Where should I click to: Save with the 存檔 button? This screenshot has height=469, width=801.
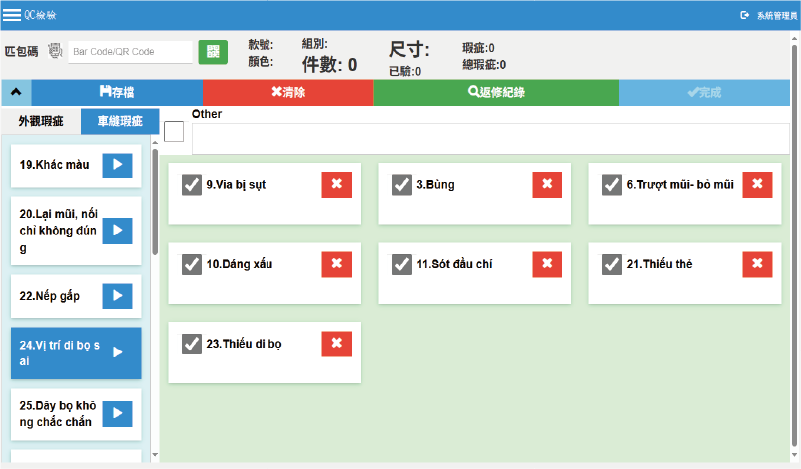(x=117, y=92)
